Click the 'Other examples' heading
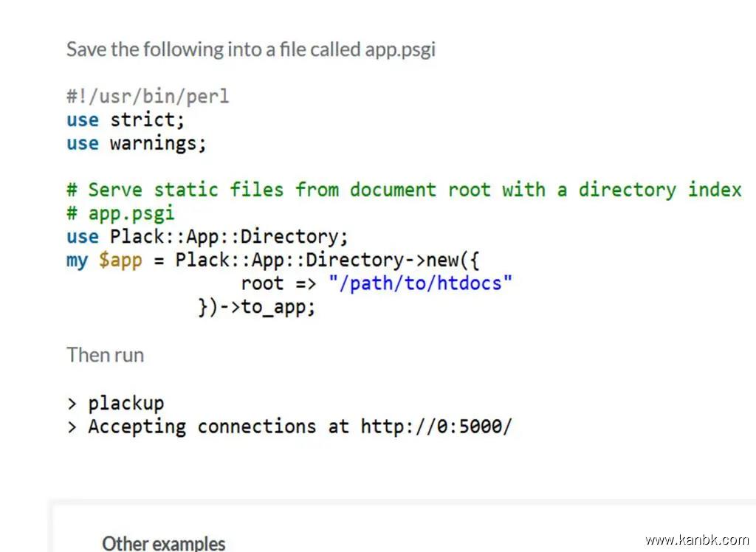 click(163, 543)
